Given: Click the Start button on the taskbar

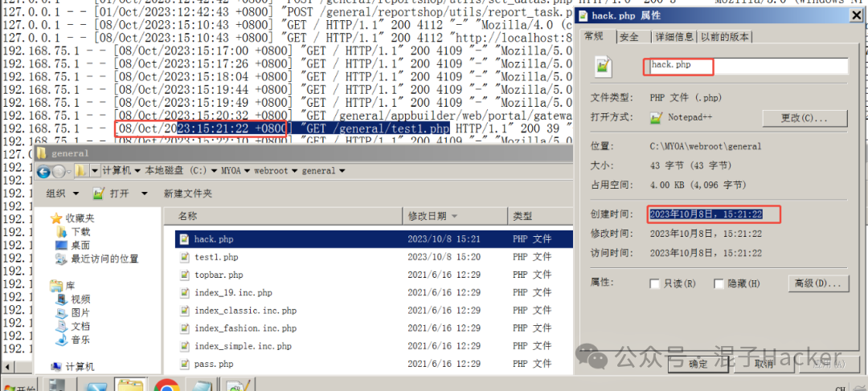Looking at the screenshot, I should 19,385.
